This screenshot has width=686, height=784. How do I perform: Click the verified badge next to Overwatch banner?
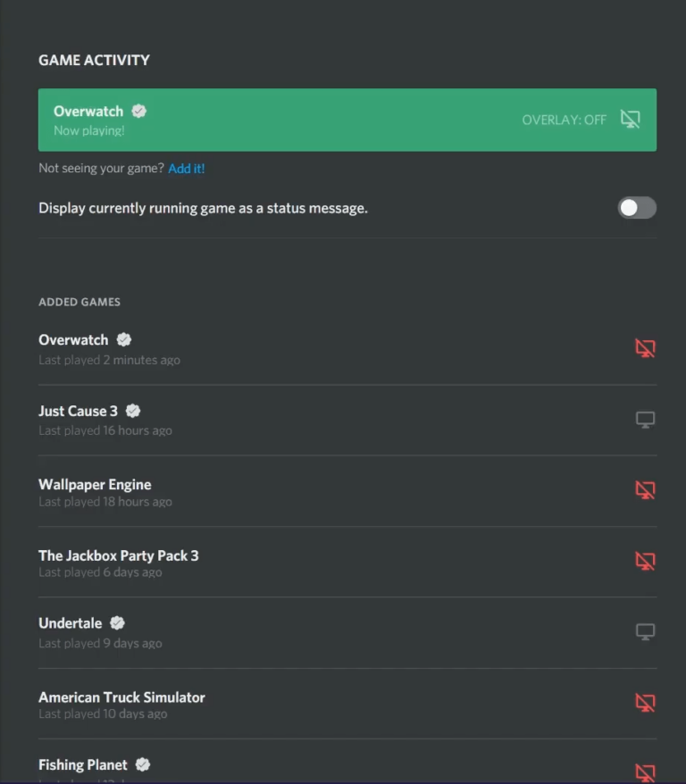138,111
